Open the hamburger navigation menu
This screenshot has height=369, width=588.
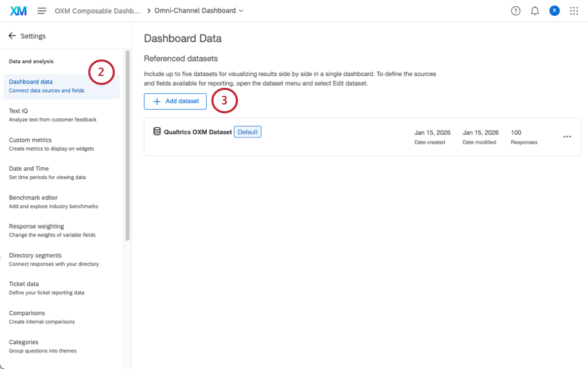42,11
